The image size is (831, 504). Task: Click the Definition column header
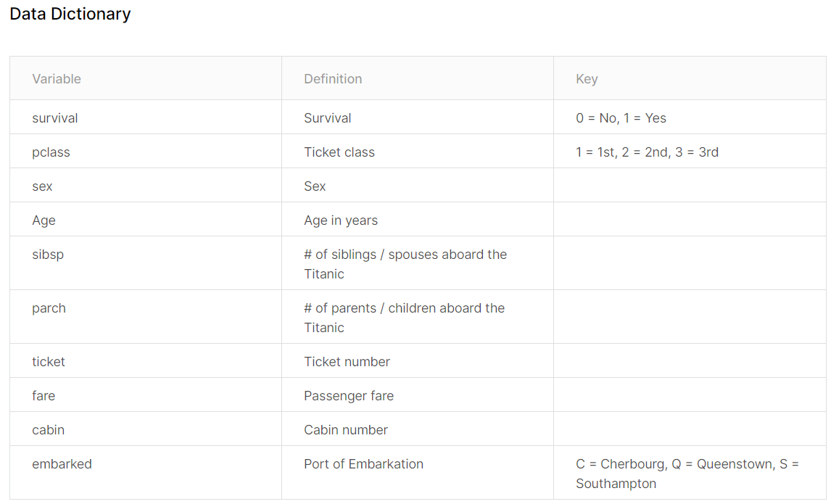coord(333,79)
